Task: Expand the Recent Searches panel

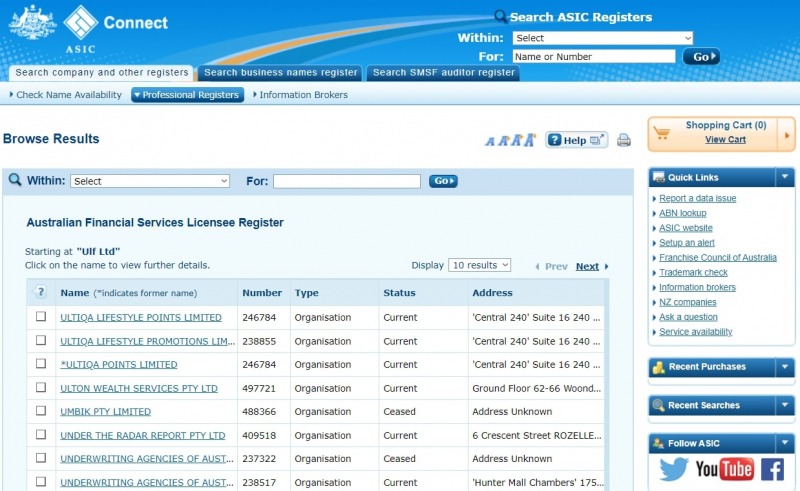Action: pos(785,405)
